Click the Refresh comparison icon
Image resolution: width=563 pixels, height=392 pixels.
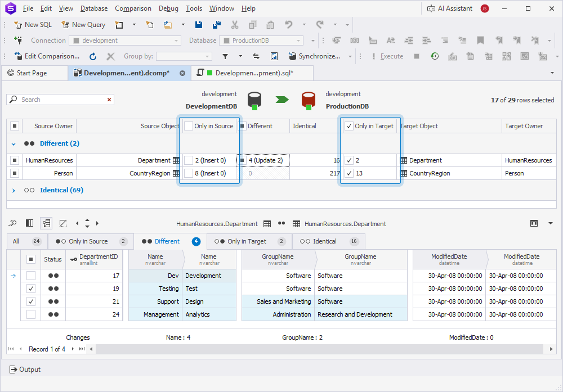tap(93, 56)
